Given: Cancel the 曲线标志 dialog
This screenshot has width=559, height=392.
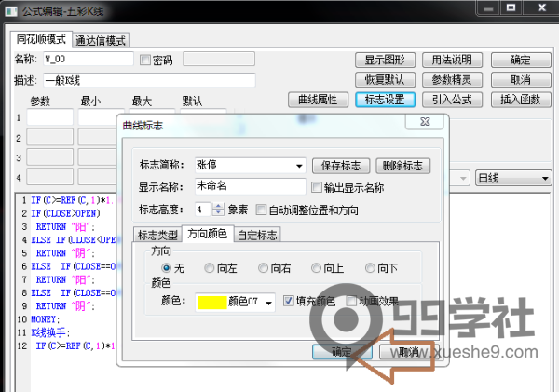Looking at the screenshot, I should (x=409, y=352).
